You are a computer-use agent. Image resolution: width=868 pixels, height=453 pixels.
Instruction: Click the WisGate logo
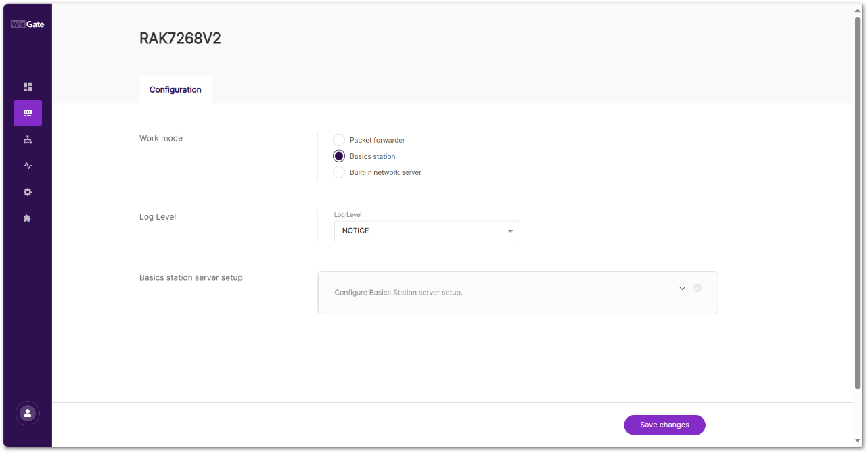28,24
